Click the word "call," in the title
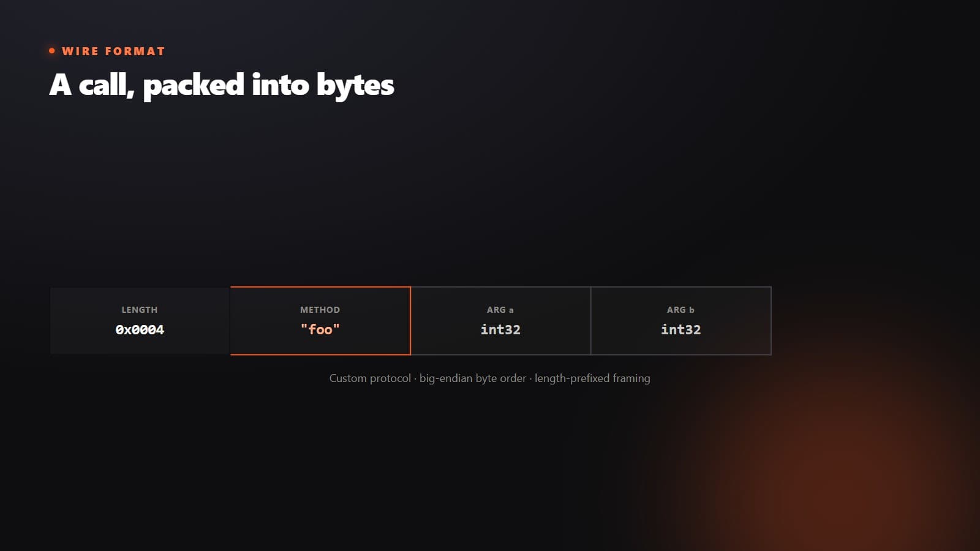 coord(107,84)
